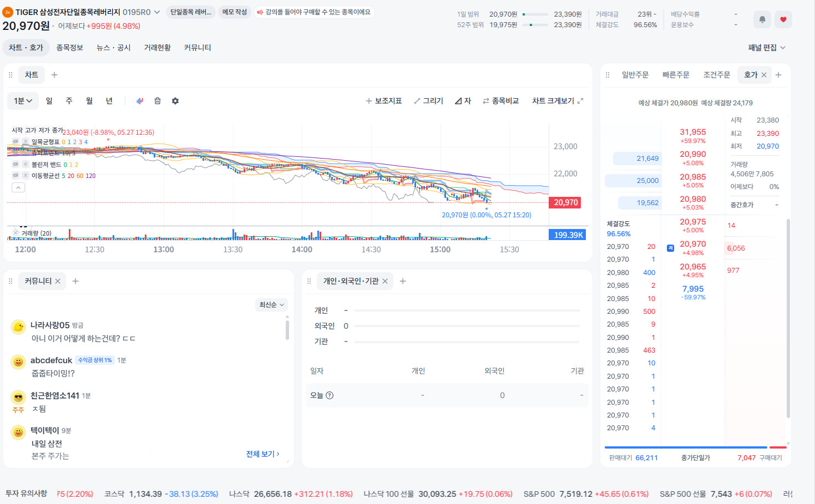Image resolution: width=815 pixels, height=504 pixels.
Task: Open the candlestick chart type icon
Action: point(140,101)
